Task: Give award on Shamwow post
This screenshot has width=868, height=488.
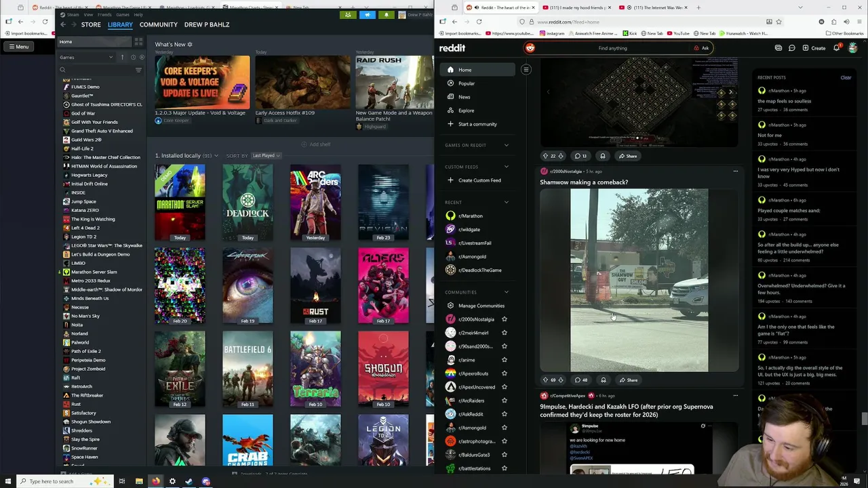Action: coord(603,380)
